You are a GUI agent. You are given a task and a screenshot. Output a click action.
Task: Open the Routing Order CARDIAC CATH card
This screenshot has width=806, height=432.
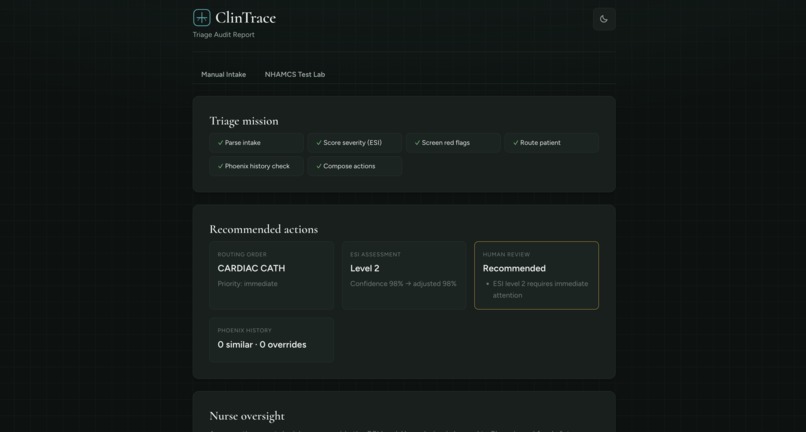pos(271,276)
